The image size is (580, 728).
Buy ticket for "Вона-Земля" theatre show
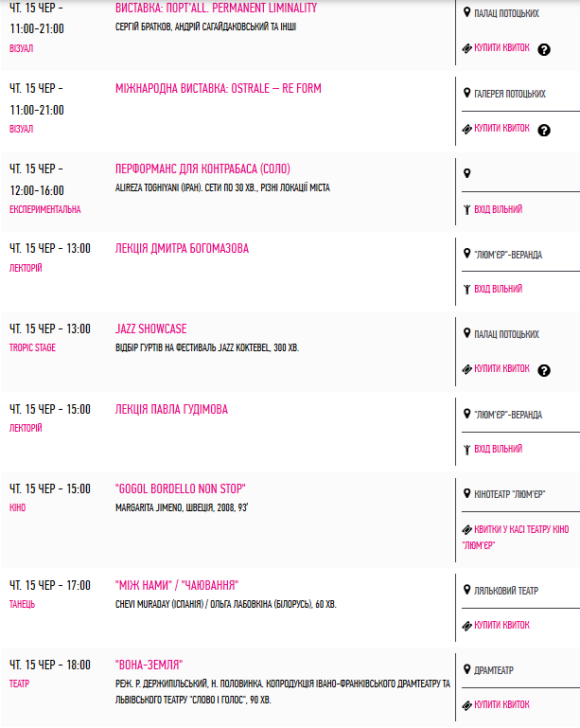[x=501, y=704]
